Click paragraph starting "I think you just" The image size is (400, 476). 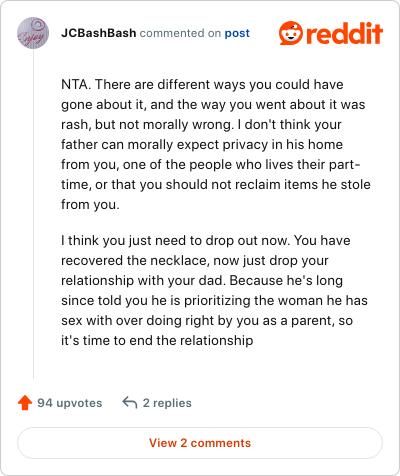(x=214, y=290)
